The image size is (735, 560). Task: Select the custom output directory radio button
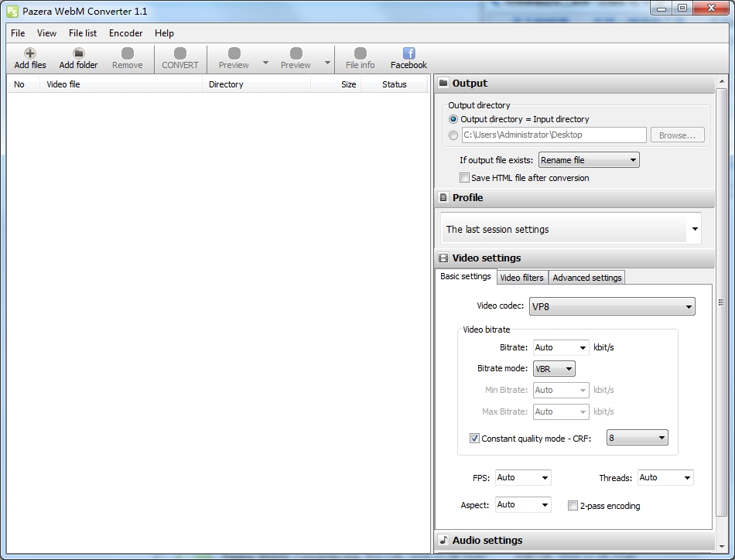pyautogui.click(x=453, y=135)
